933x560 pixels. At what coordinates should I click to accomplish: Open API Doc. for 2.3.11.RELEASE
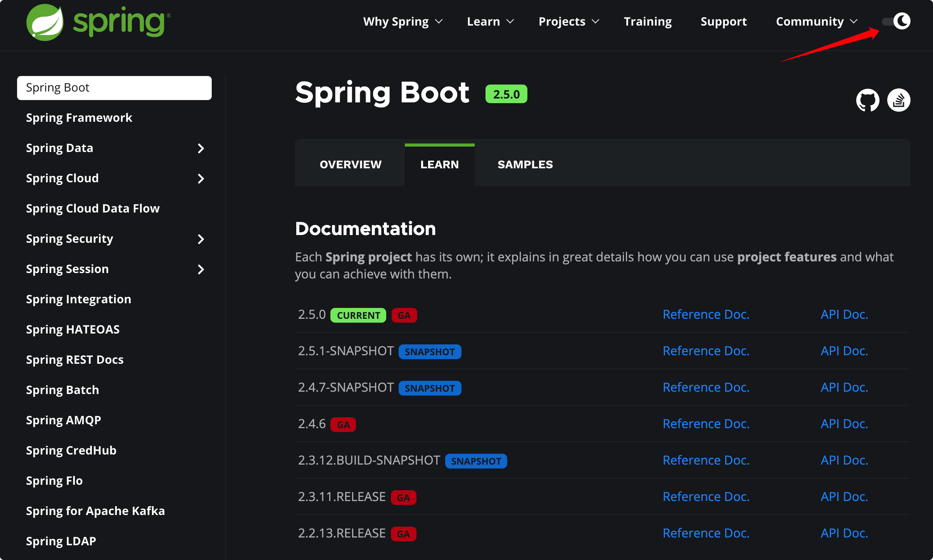tap(844, 496)
